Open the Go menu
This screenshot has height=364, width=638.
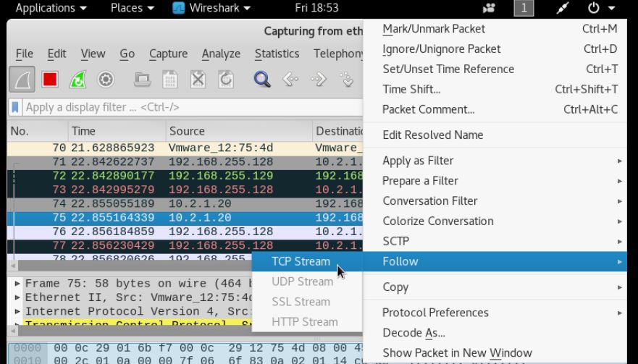click(x=127, y=54)
